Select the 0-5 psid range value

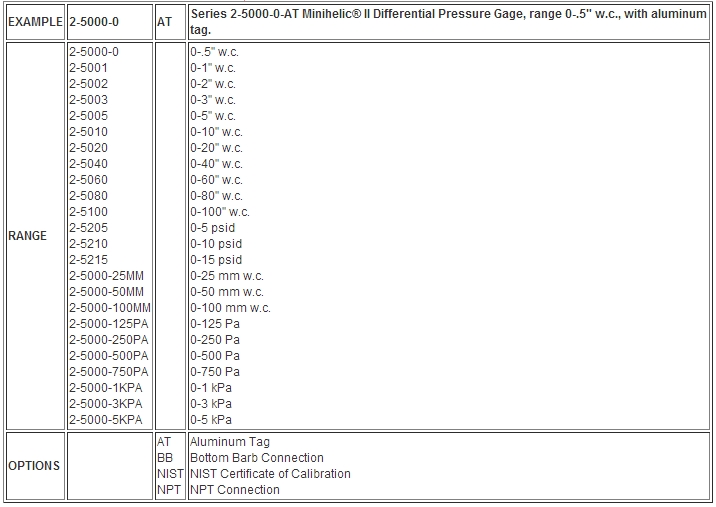[213, 228]
